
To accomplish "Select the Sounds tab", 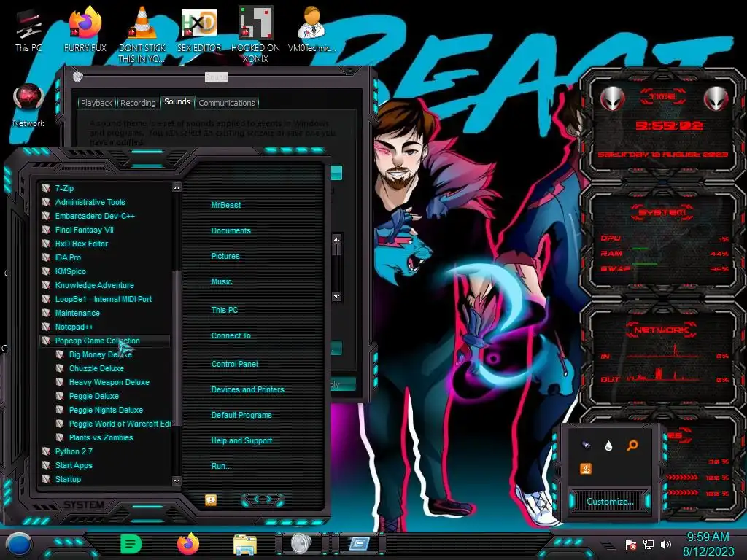I will click(x=177, y=101).
